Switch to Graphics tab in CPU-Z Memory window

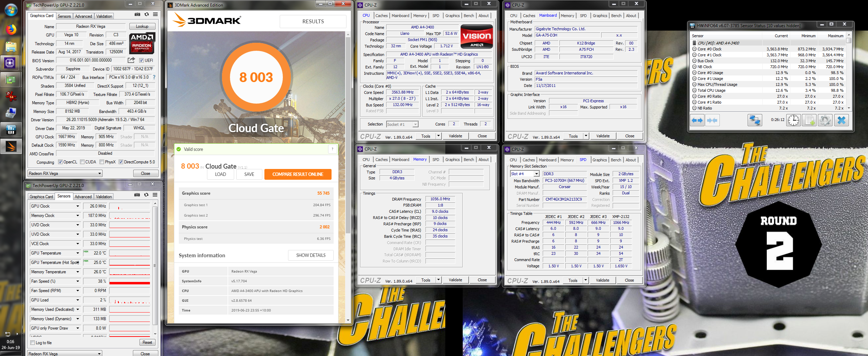pyautogui.click(x=452, y=160)
